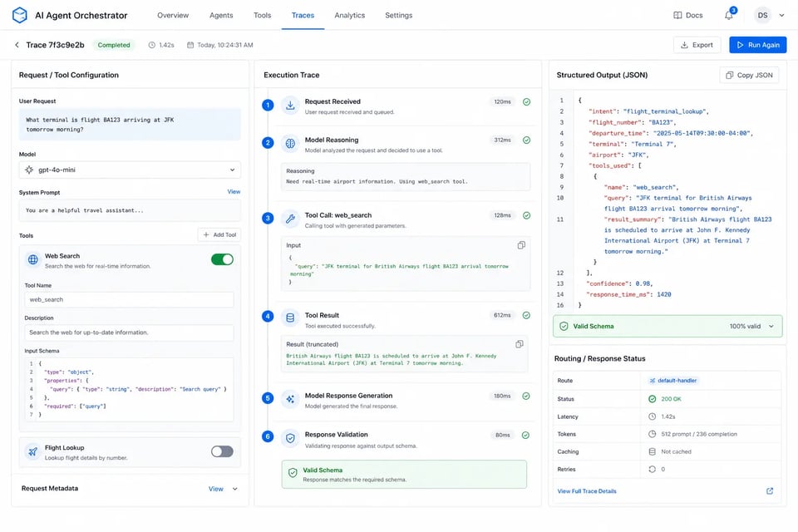Disable the Web Search tool toggle
798x532 pixels.
[x=223, y=259]
